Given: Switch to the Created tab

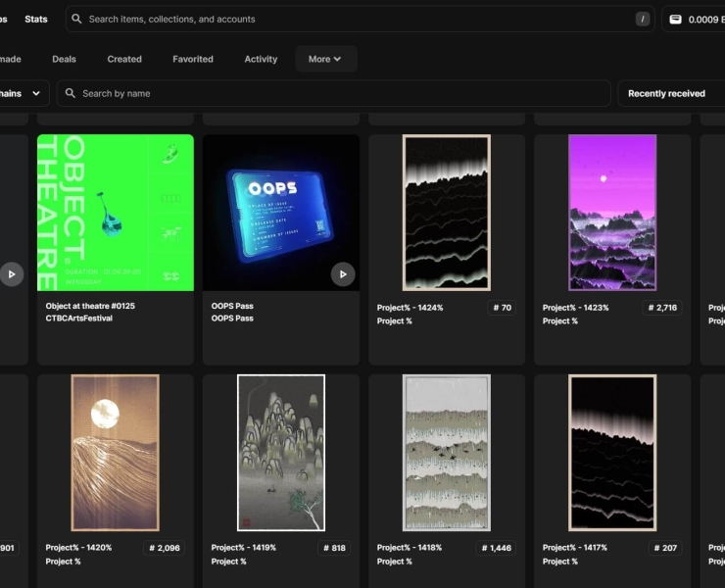Looking at the screenshot, I should pos(124,59).
